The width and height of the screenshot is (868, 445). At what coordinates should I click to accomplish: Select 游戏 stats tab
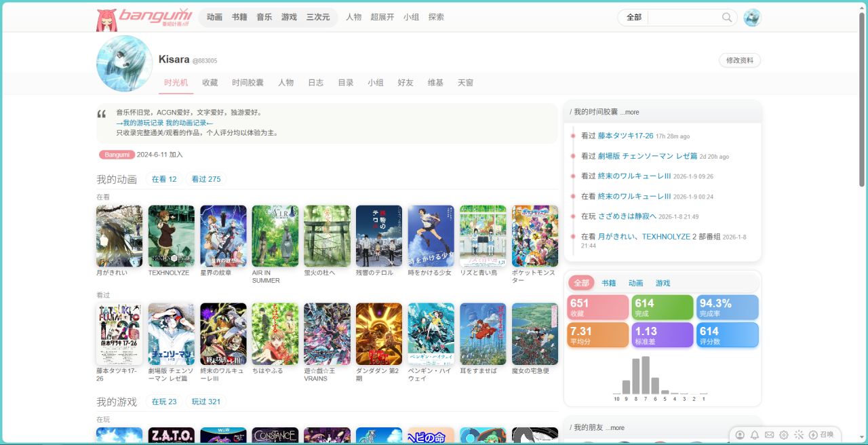663,283
